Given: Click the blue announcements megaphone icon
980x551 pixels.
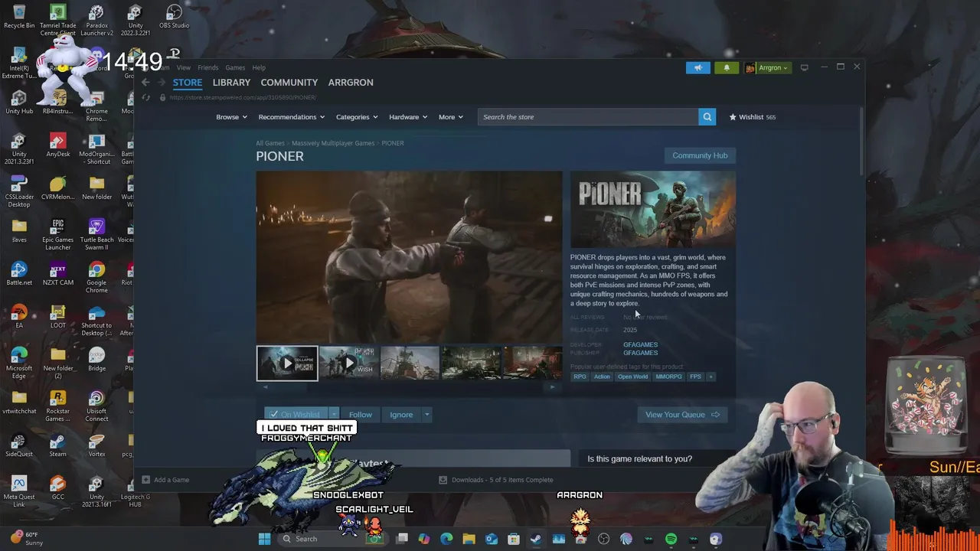Looking at the screenshot, I should 698,67.
